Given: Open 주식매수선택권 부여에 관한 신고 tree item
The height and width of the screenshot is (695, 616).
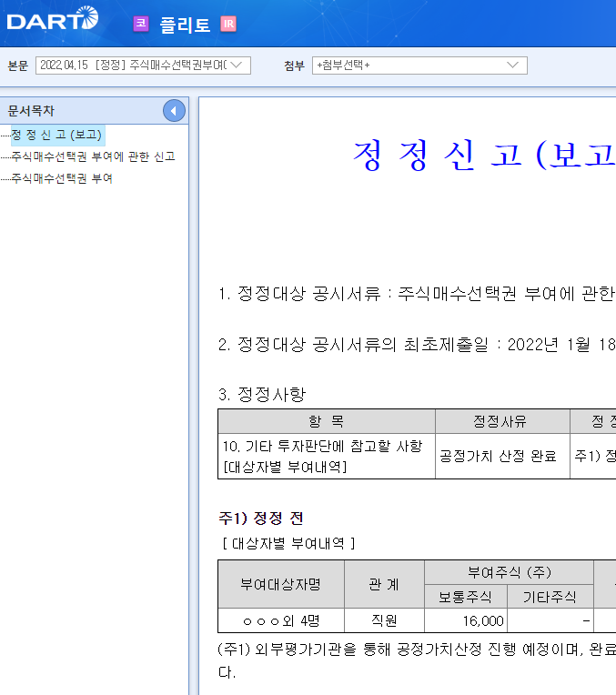Looking at the screenshot, I should pos(93,156).
